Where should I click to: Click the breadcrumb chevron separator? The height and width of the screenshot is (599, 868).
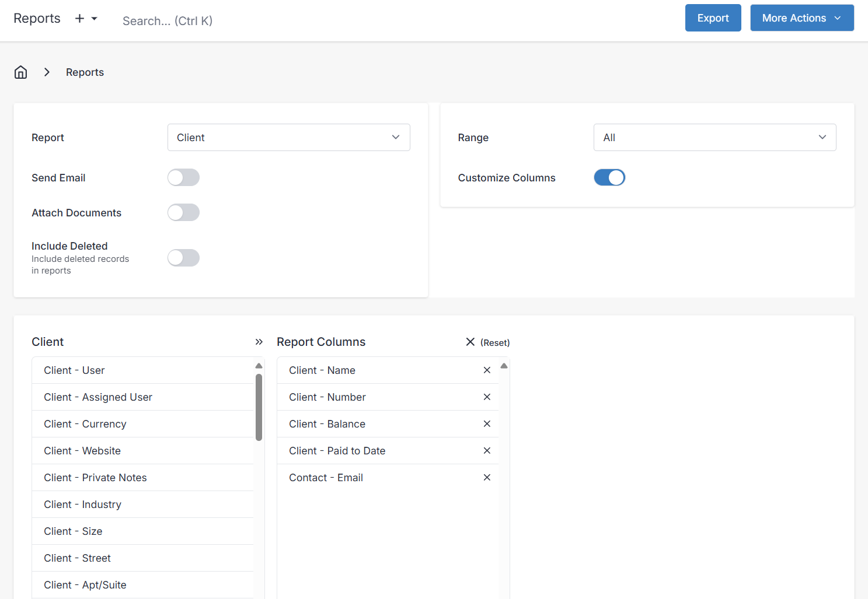[x=47, y=72]
